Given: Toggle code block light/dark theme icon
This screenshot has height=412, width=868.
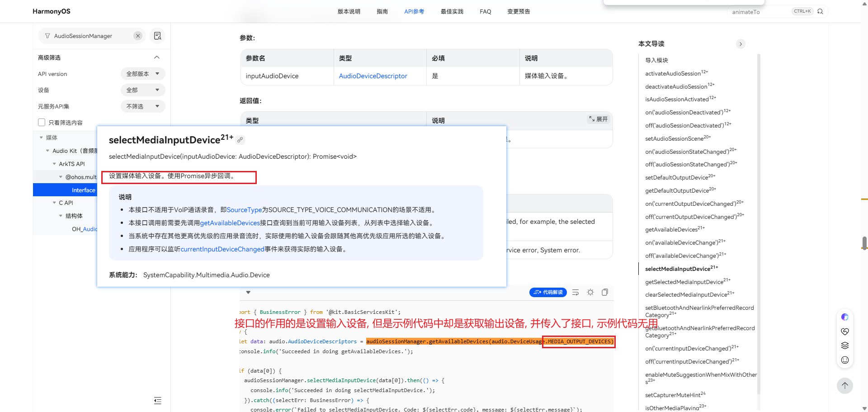Looking at the screenshot, I should click(590, 292).
